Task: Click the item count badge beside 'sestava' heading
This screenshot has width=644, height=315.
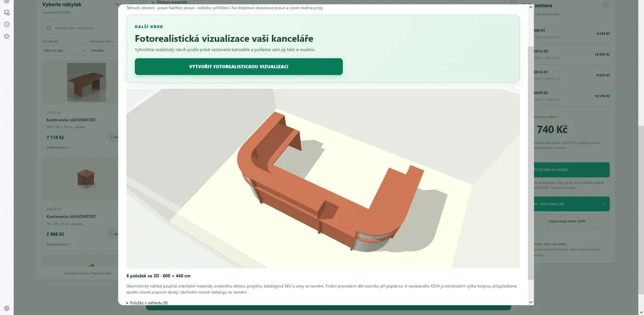Action: [x=605, y=6]
